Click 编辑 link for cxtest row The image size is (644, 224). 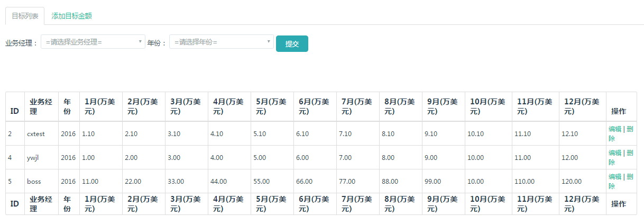coord(615,129)
